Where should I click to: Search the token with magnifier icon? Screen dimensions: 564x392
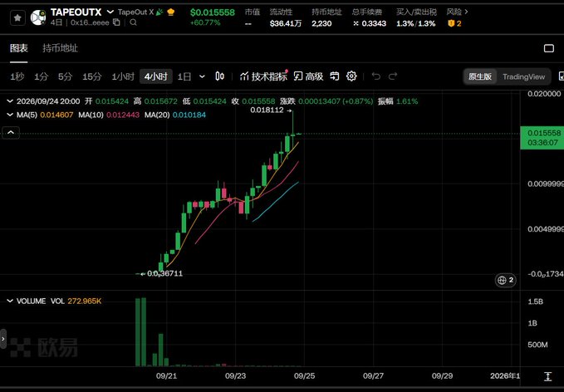pyautogui.click(x=133, y=22)
